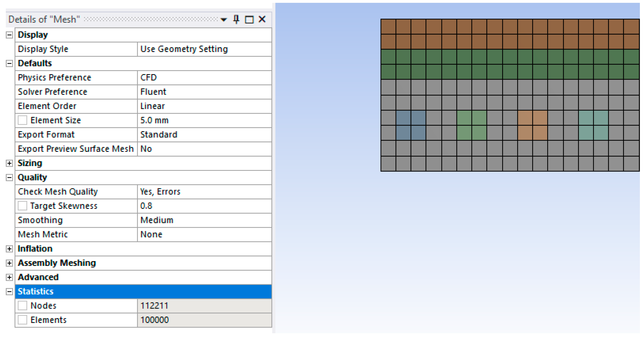Screen dimensions: 644x340
Task: Open the Solver Preference Fluent field
Action: click(x=204, y=92)
